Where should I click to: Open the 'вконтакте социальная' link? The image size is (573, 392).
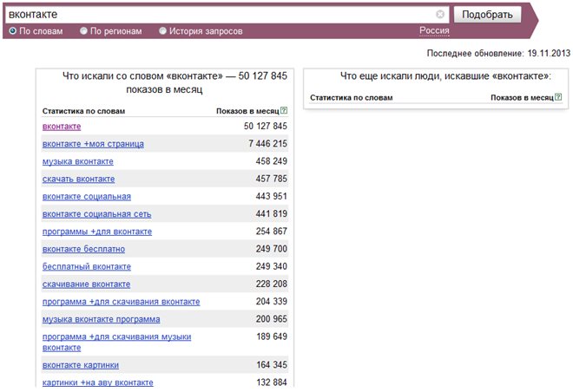(87, 196)
